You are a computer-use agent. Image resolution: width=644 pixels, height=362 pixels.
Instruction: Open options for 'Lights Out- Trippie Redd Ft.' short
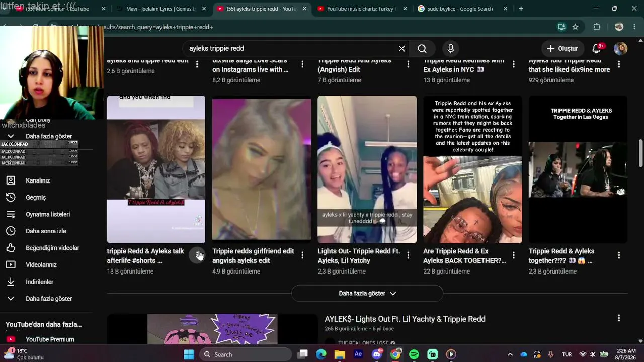(x=408, y=255)
